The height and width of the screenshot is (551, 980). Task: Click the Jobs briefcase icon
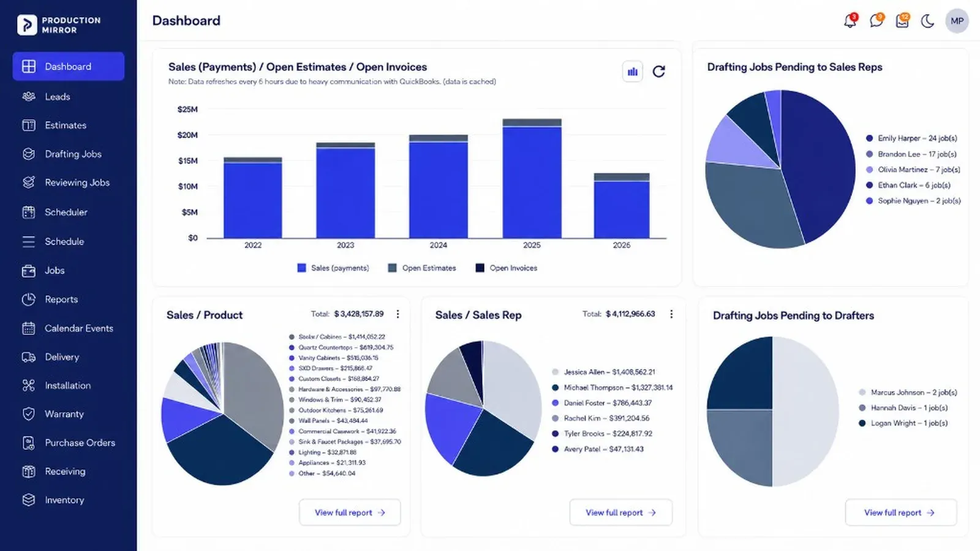[29, 271]
